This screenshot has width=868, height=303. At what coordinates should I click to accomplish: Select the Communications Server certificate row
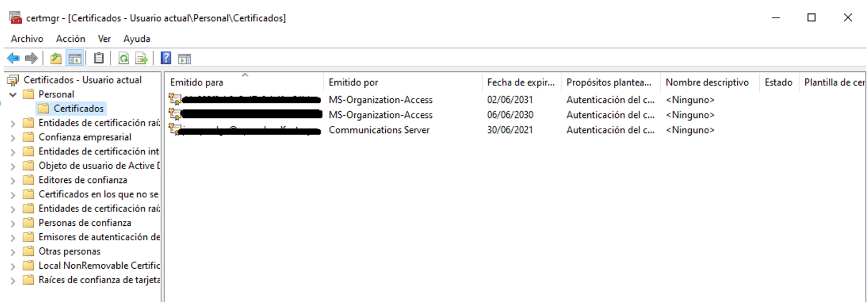tap(379, 130)
